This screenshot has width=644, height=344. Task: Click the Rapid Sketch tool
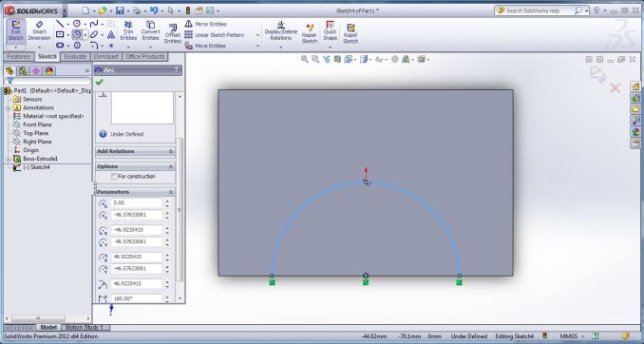pyautogui.click(x=350, y=33)
